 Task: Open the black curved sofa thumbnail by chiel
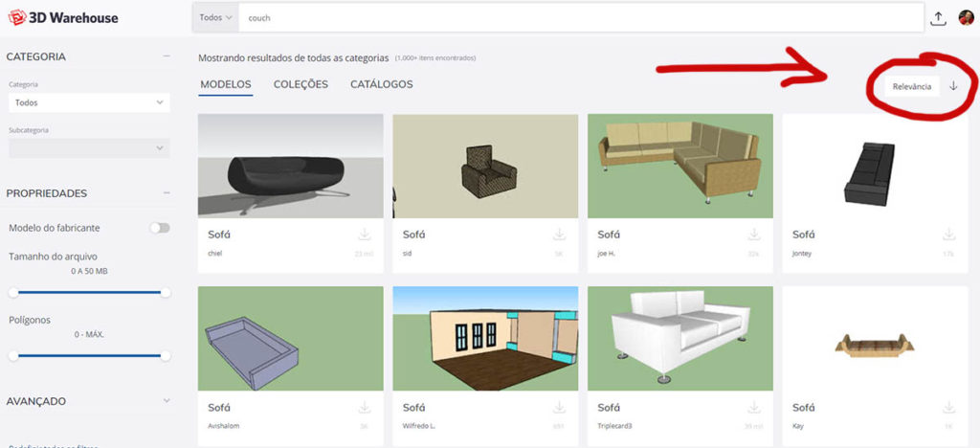(x=291, y=166)
